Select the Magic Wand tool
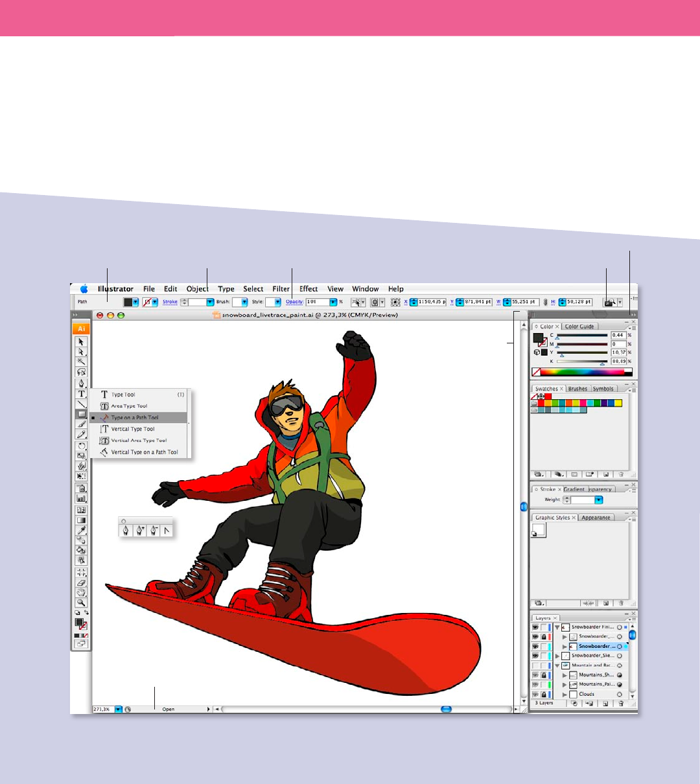Screen dimensions: 700x784 pyautogui.click(x=82, y=362)
